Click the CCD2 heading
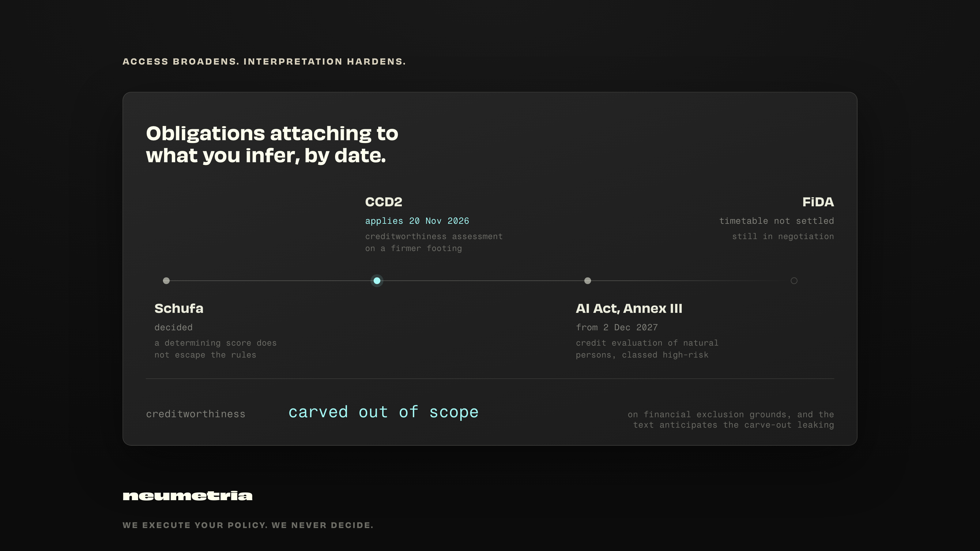The image size is (980, 551). tap(383, 202)
